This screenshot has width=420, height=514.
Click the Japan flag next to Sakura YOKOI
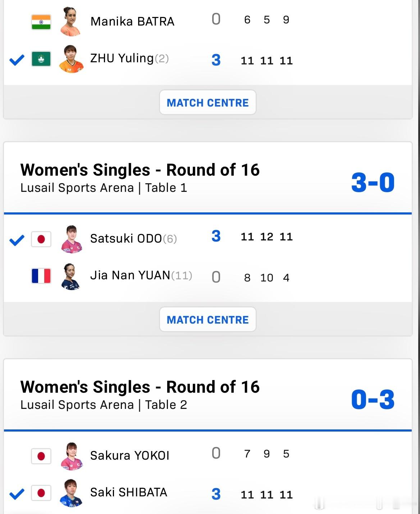click(41, 456)
